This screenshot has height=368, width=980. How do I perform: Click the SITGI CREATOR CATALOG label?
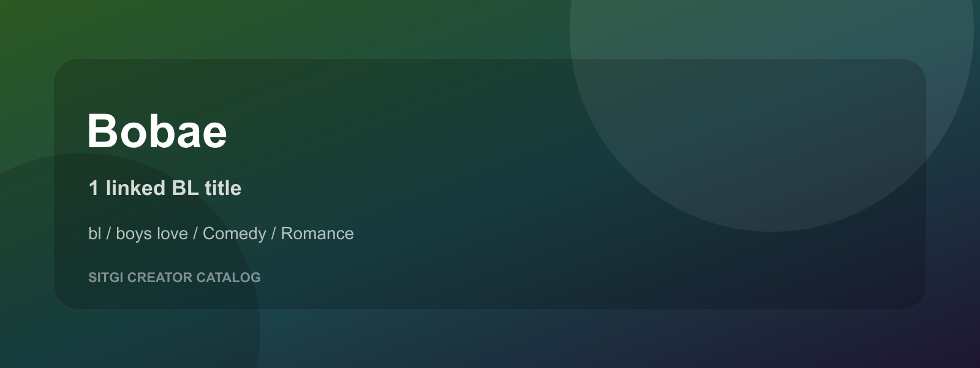(175, 278)
